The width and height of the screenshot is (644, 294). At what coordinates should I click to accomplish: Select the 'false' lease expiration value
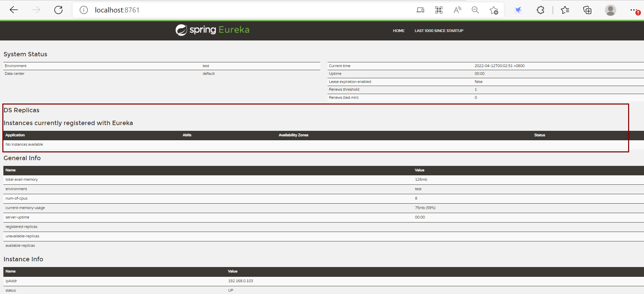click(x=479, y=82)
